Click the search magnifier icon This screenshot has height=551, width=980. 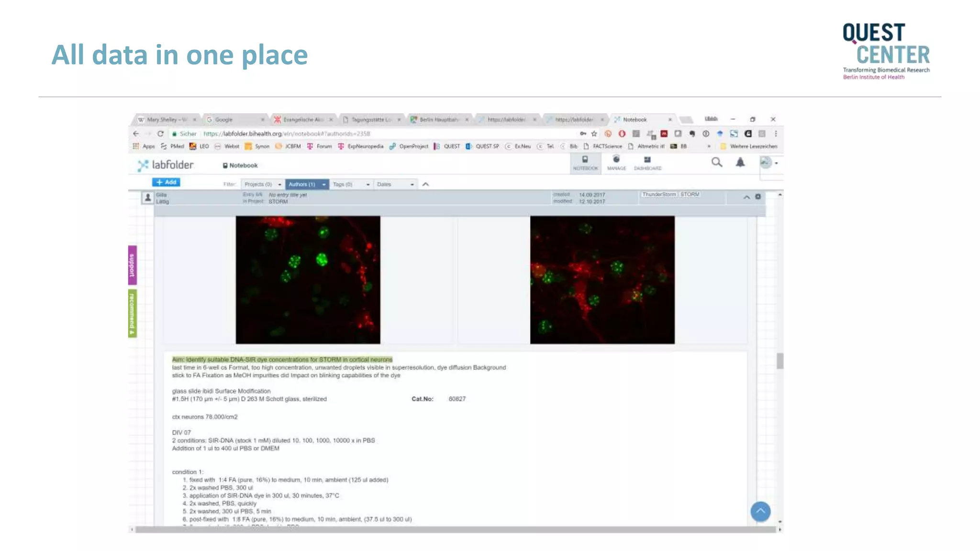pyautogui.click(x=716, y=163)
